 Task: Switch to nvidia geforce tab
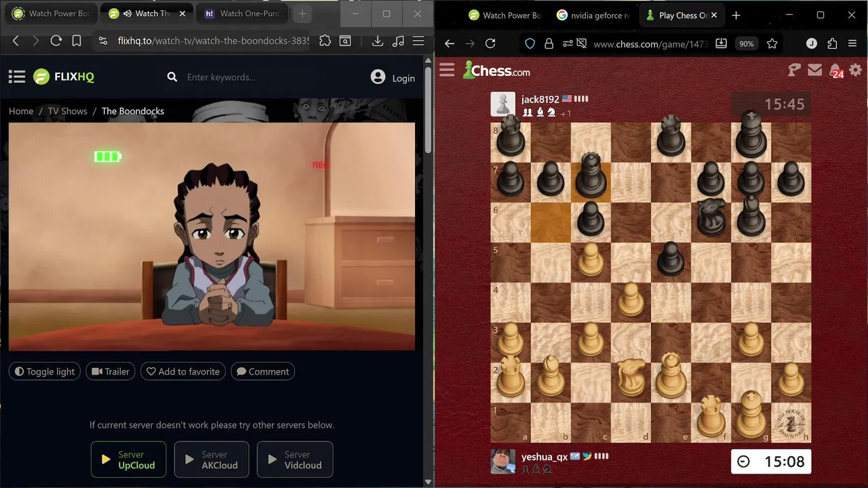[594, 15]
